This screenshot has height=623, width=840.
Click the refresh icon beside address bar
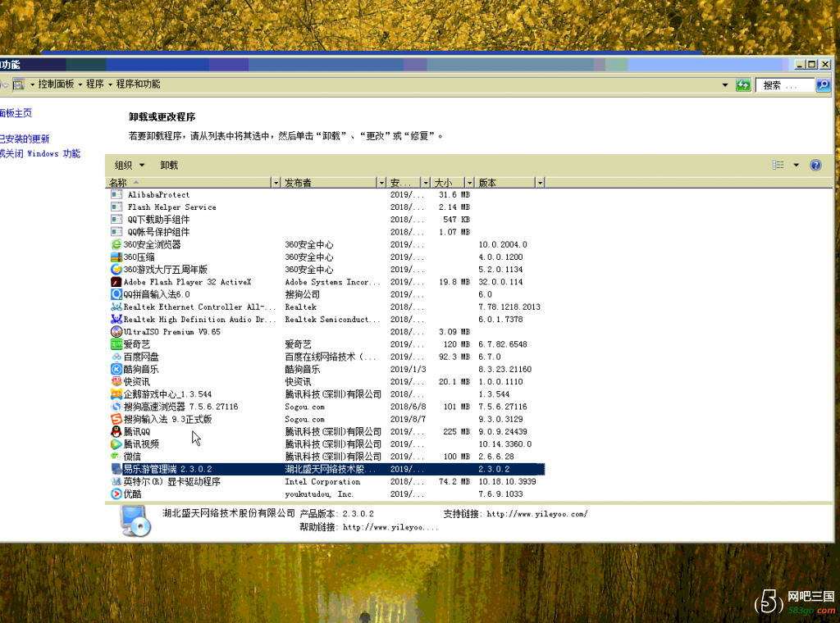tap(743, 85)
